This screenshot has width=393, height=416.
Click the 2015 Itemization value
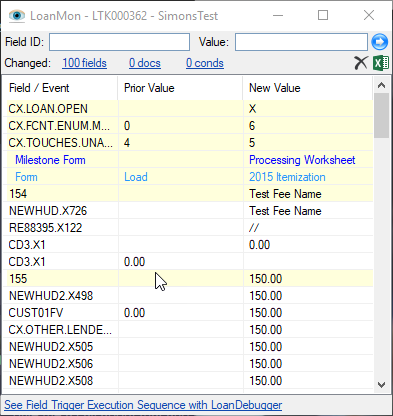(x=287, y=177)
